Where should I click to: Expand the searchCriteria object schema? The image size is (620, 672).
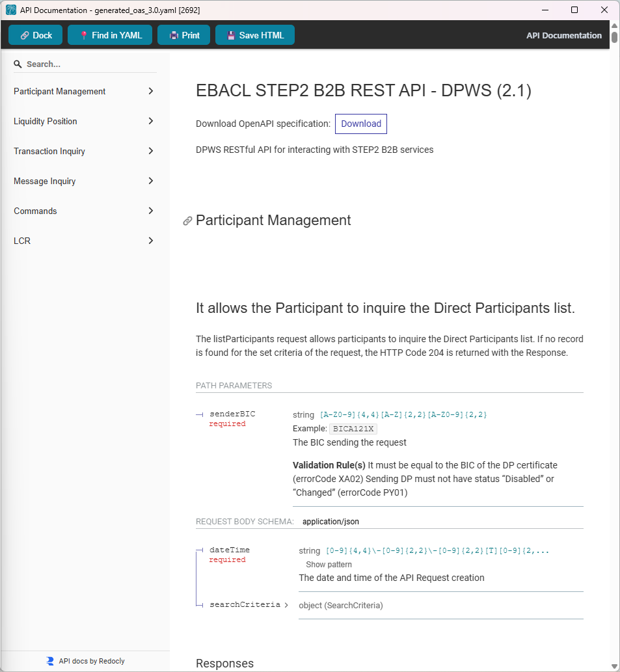click(247, 604)
